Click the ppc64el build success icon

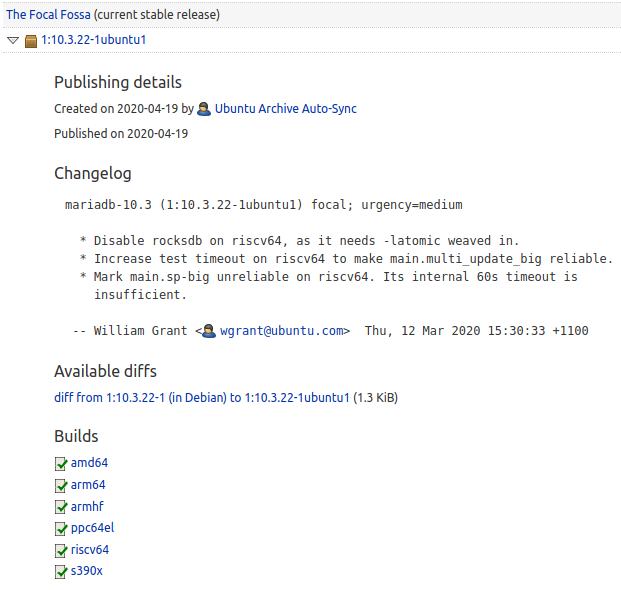click(x=61, y=528)
